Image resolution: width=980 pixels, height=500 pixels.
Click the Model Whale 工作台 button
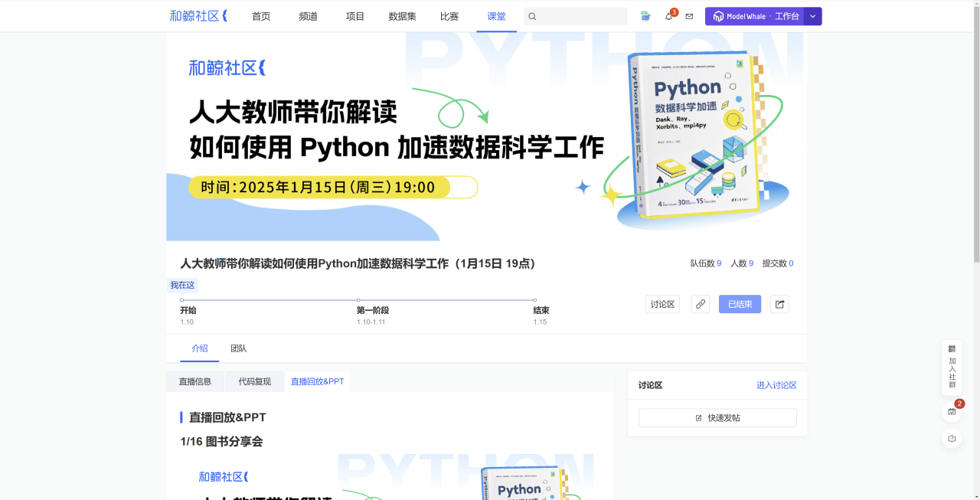[x=754, y=16]
